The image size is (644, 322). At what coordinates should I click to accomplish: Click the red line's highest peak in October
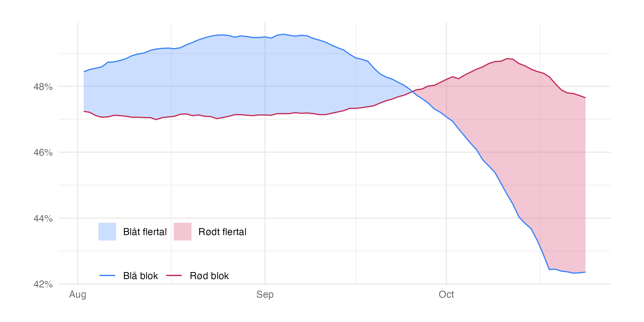coord(507,58)
